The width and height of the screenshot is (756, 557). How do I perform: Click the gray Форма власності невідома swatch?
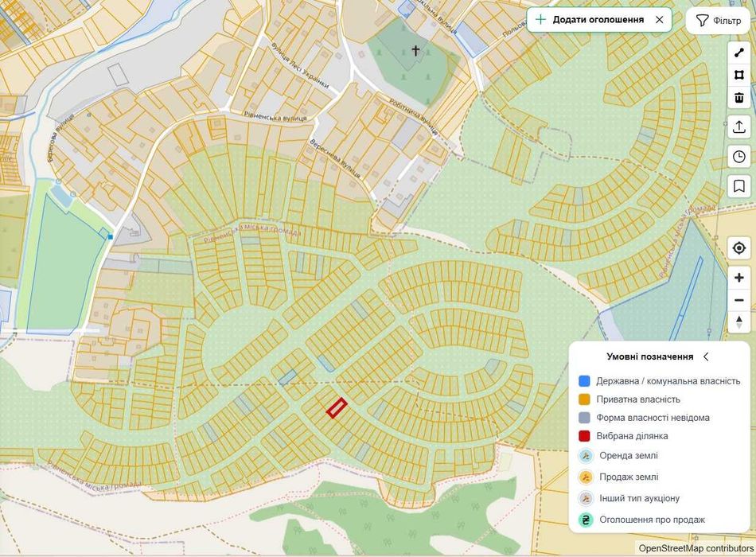pyautogui.click(x=584, y=418)
